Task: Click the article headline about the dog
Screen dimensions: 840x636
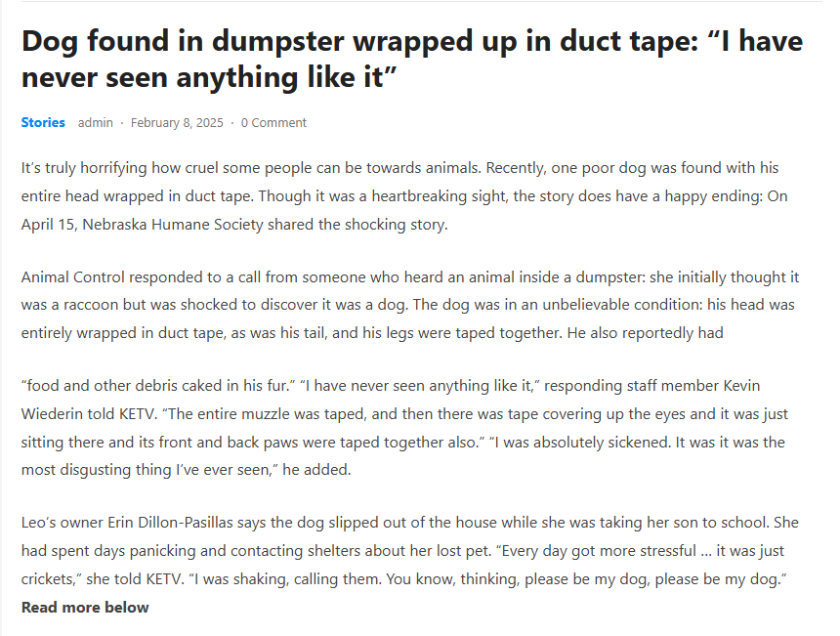Action: [411, 60]
